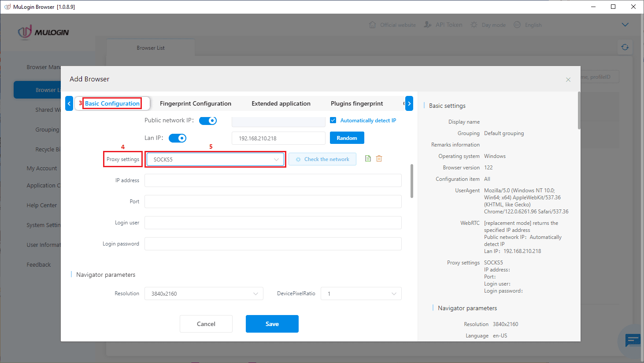Image resolution: width=644 pixels, height=363 pixels.
Task: Open the Resolution 3840x2160 dropdown
Action: 204,293
